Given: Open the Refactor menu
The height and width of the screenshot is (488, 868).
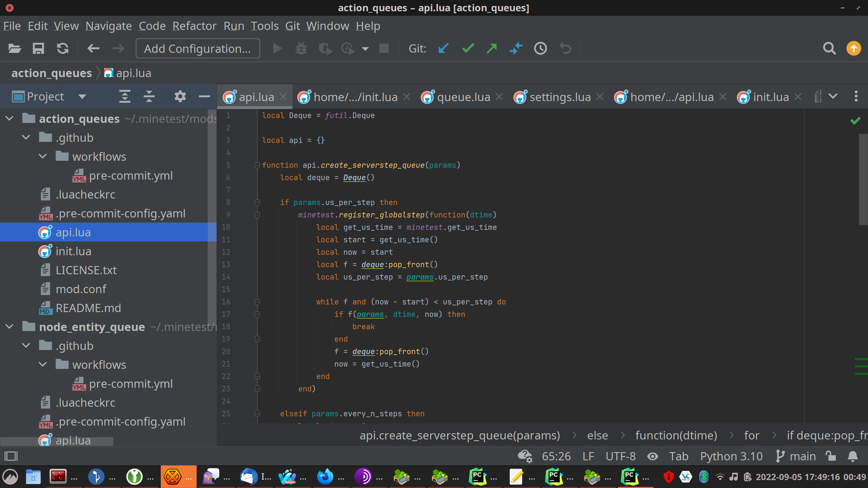Looking at the screenshot, I should click(x=194, y=26).
